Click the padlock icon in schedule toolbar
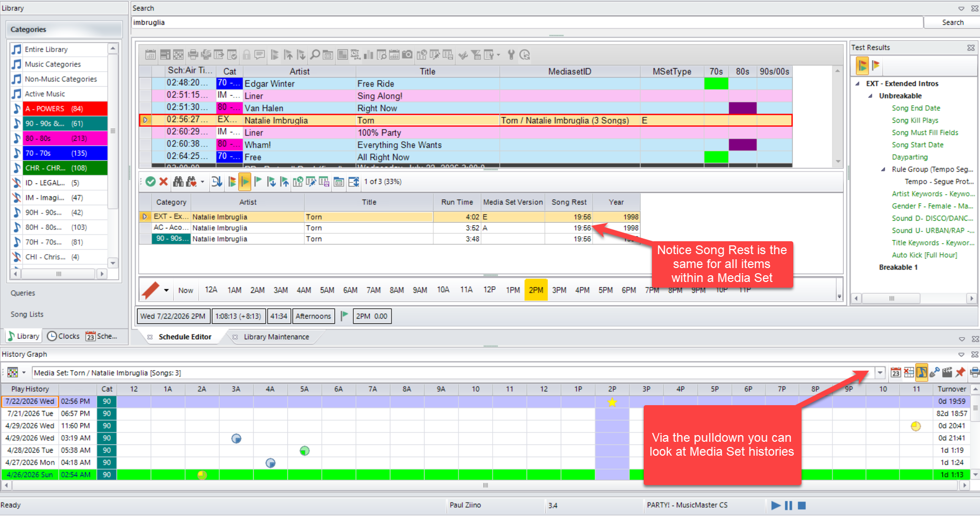The width and height of the screenshot is (980, 516). (247, 55)
